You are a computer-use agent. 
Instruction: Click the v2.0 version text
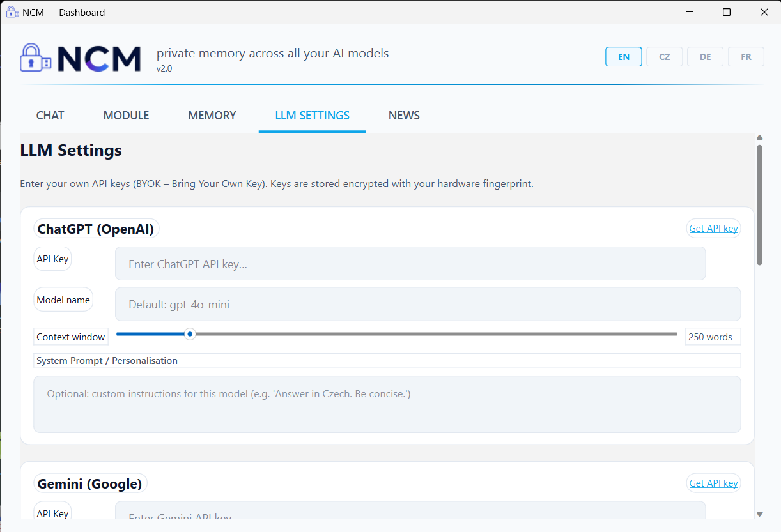tap(164, 68)
